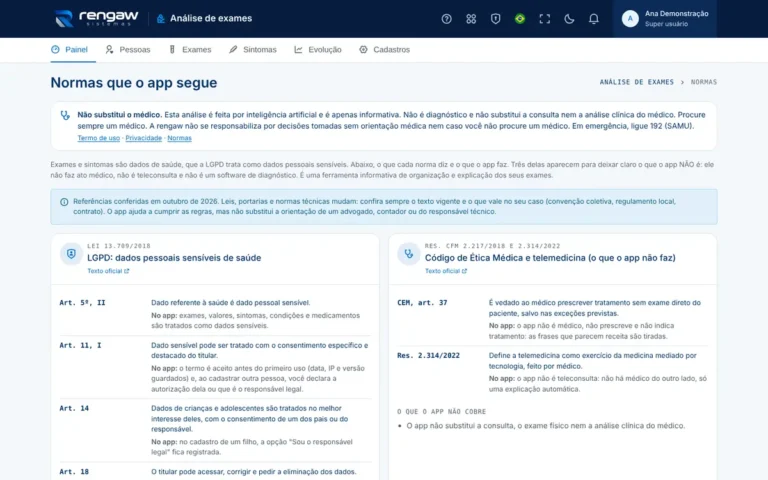This screenshot has width=768, height=480.
Task: Click the heading Normas que o app segue
Action: [134, 82]
